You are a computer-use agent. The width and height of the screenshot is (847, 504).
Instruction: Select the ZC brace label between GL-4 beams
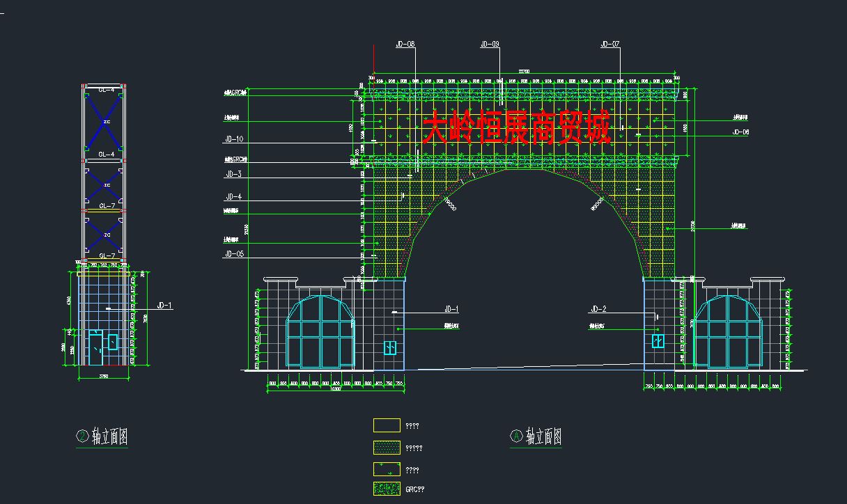click(107, 122)
